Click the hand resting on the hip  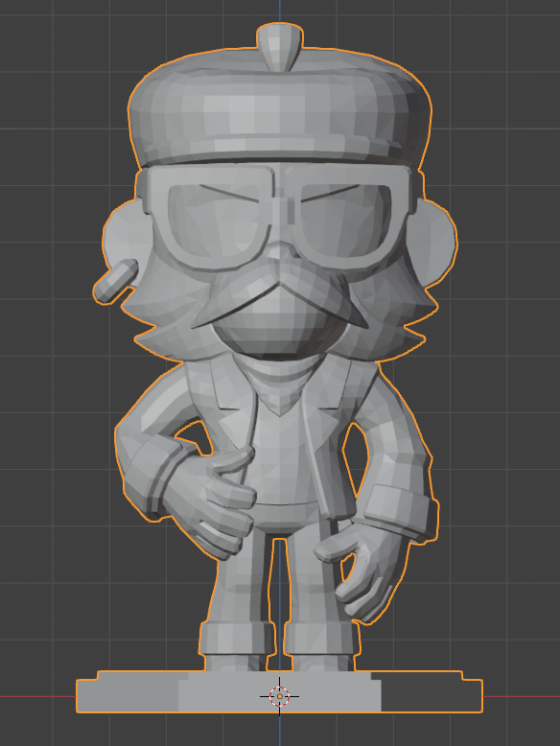coord(214,500)
